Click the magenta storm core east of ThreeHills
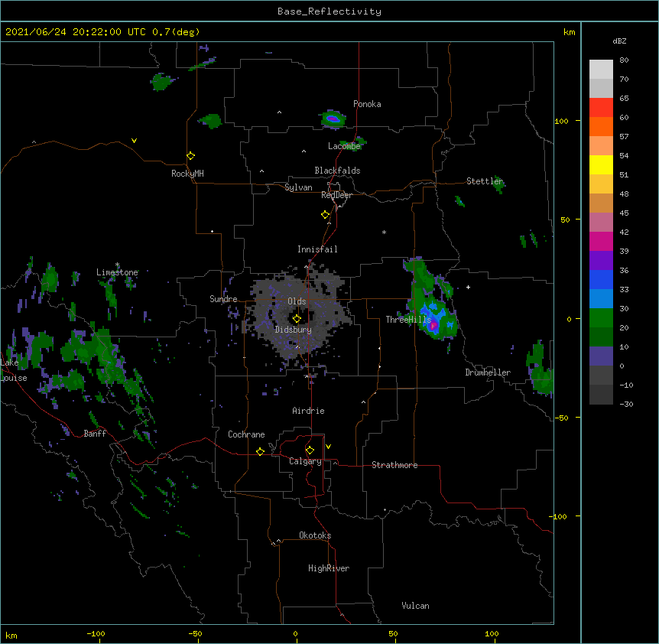 [x=433, y=324]
